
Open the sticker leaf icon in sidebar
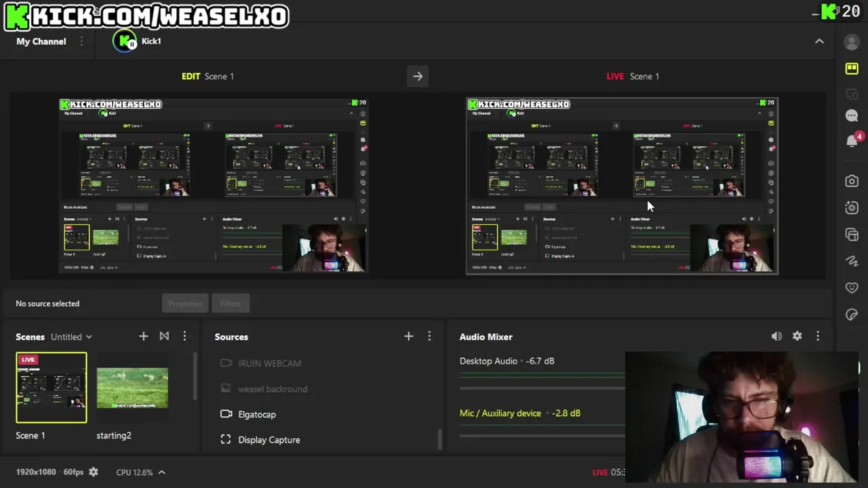coord(852,314)
